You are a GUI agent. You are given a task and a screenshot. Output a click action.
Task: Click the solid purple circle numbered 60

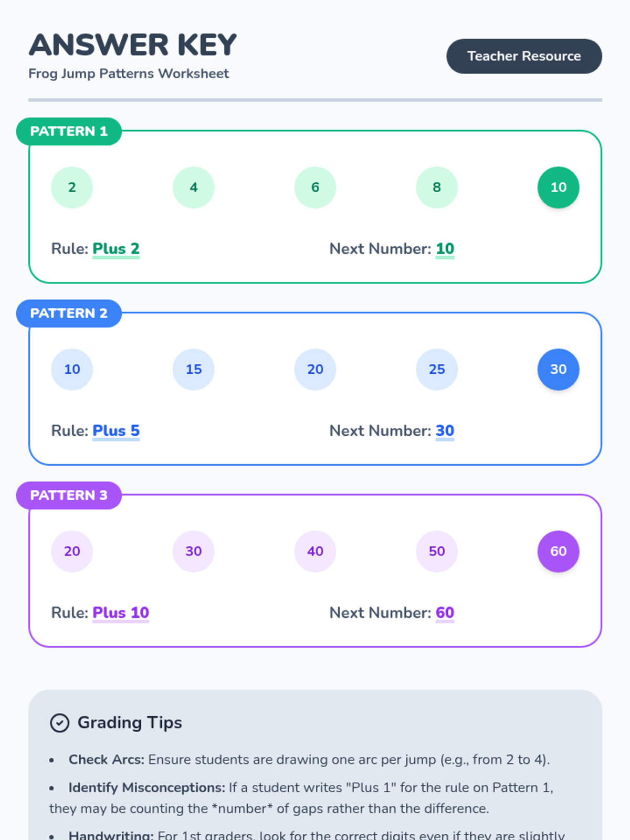[558, 551]
